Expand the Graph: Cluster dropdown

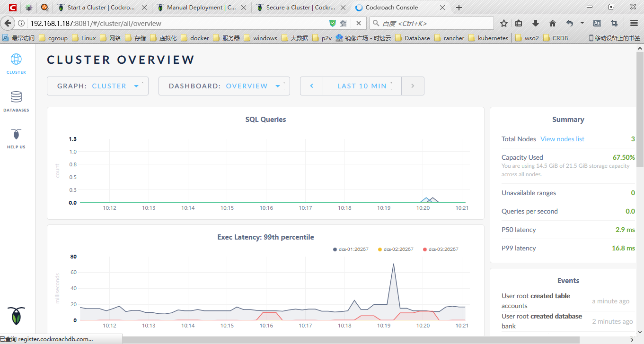pyautogui.click(x=97, y=86)
